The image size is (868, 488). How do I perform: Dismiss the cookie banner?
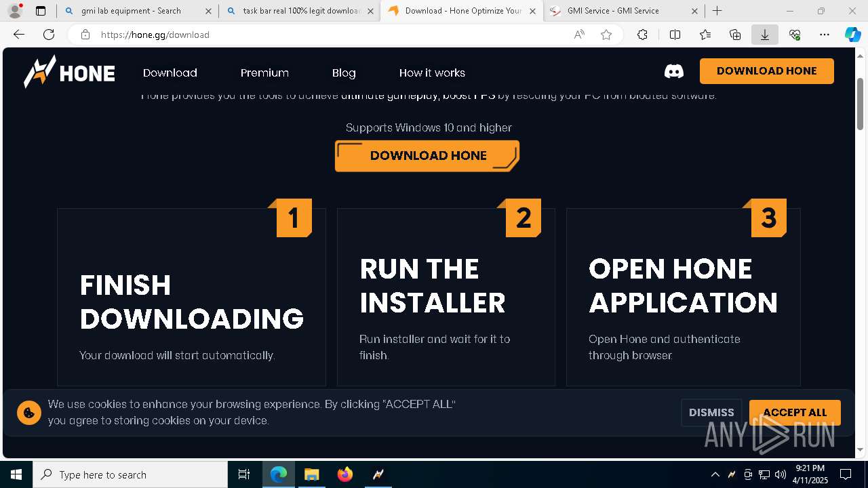(711, 412)
